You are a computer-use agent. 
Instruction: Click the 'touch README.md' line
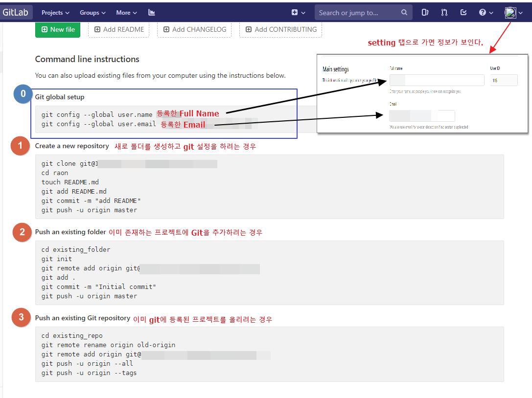pyautogui.click(x=70, y=182)
